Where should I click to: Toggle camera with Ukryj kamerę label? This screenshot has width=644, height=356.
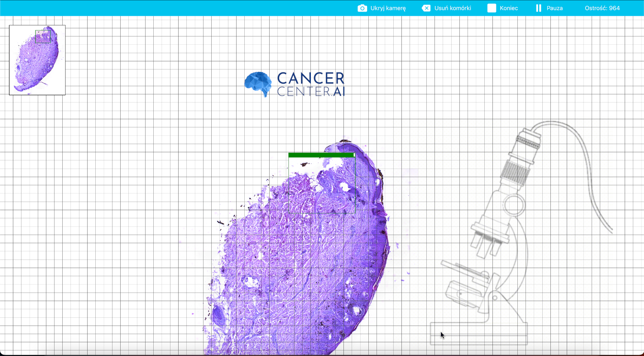point(388,8)
